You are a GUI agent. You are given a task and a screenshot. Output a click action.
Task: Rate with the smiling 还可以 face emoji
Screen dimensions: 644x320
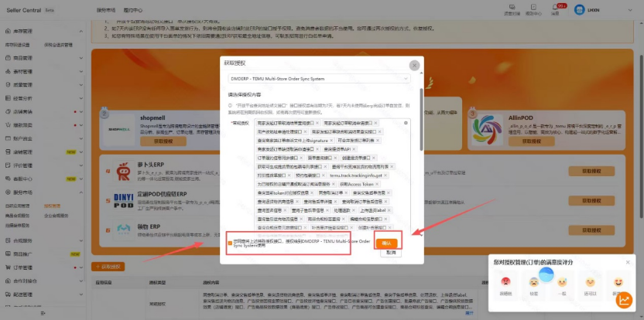point(590,282)
